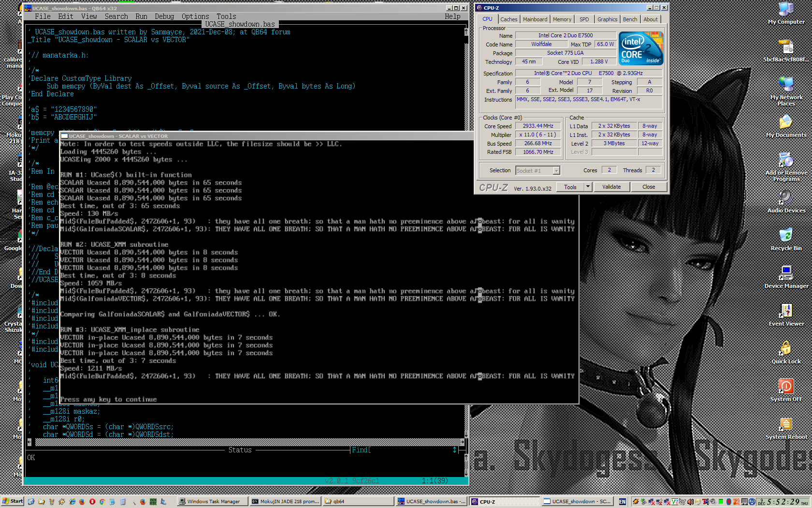The image size is (812, 508).
Task: Open My Computer desktop icon
Action: coord(786,13)
